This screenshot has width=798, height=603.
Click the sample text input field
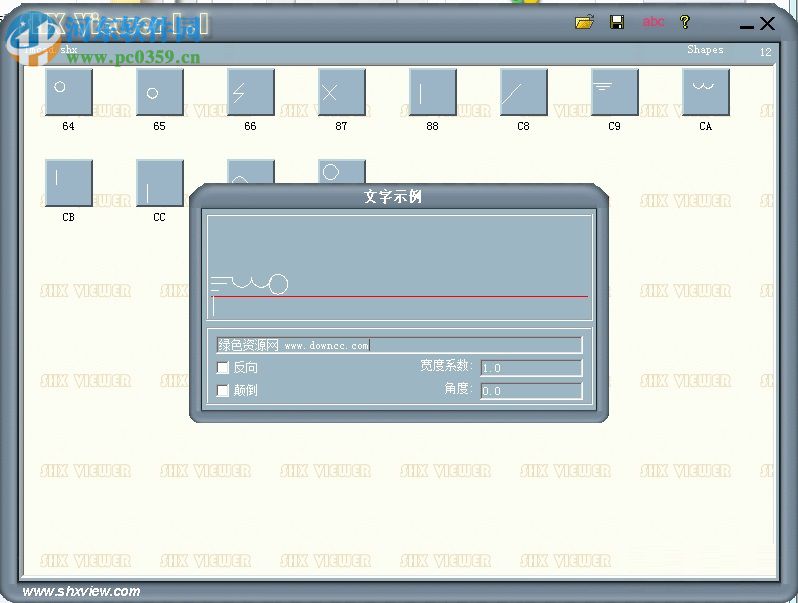pos(400,345)
